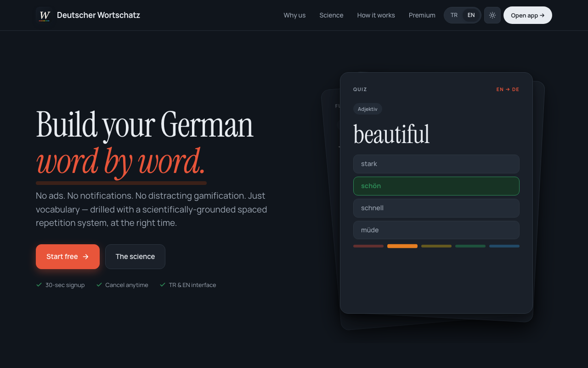Click The science button

point(135,257)
